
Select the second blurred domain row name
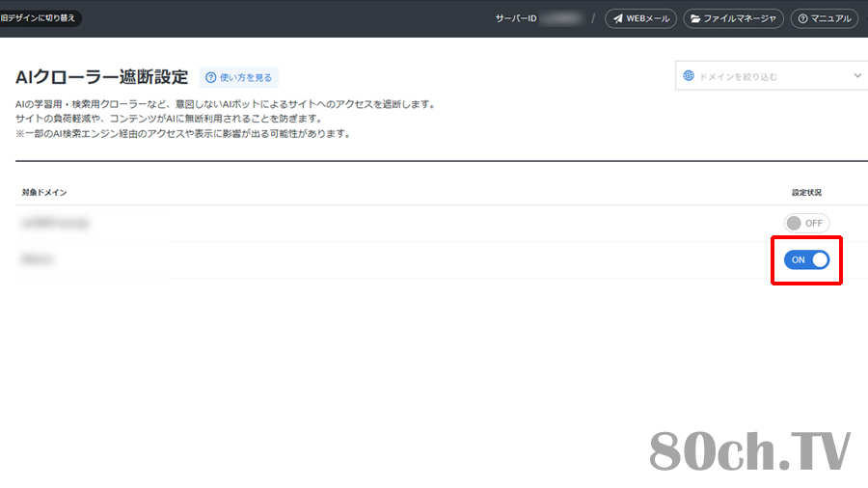37,258
